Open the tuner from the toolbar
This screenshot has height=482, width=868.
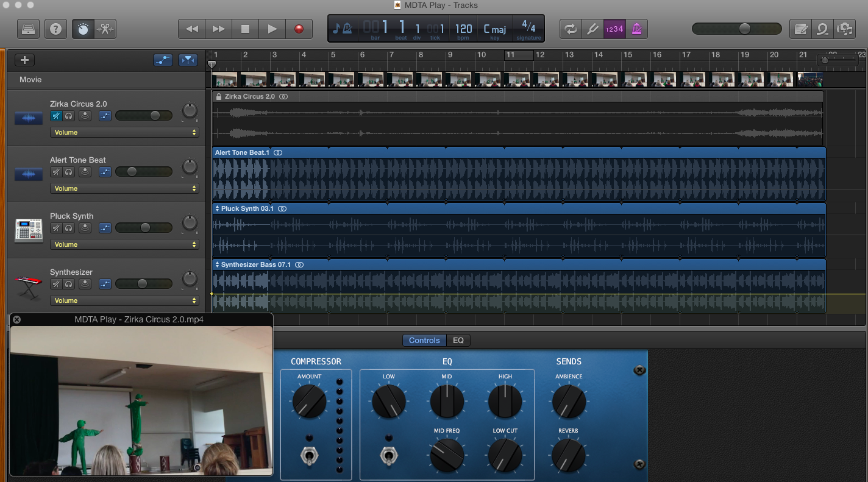592,28
